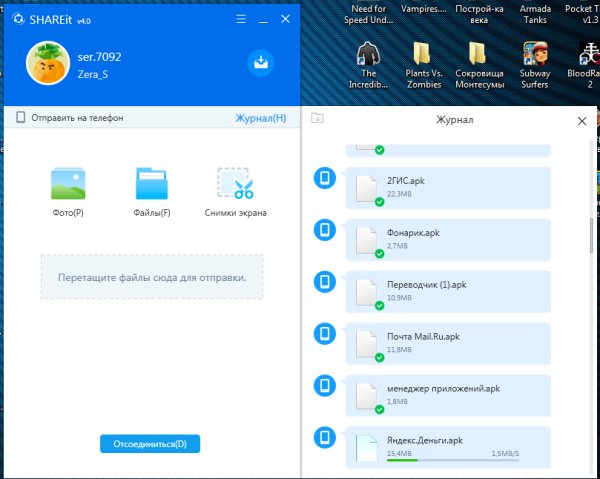
Task: Click the Need for Speed Und... desktop label
Action: [x=368, y=14]
